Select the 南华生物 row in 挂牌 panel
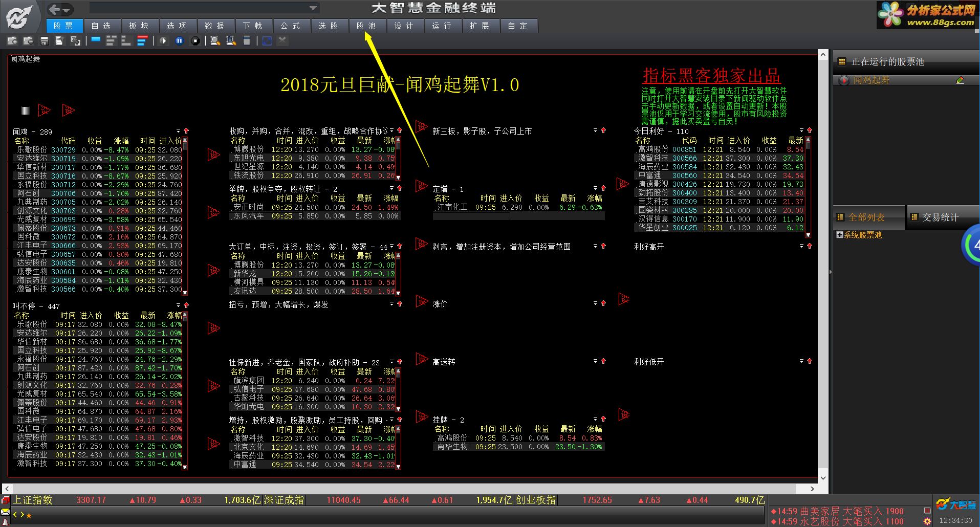The height and width of the screenshot is (527, 980). pyautogui.click(x=518, y=447)
